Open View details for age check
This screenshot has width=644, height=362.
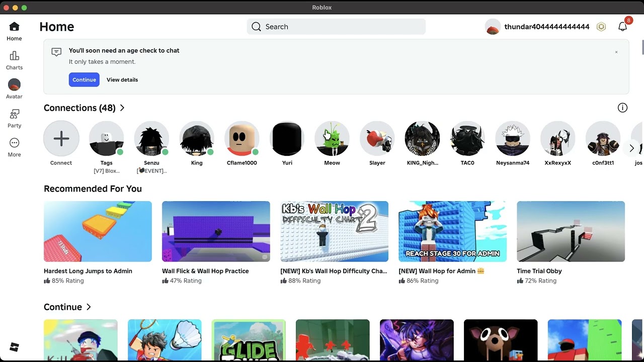coord(122,79)
